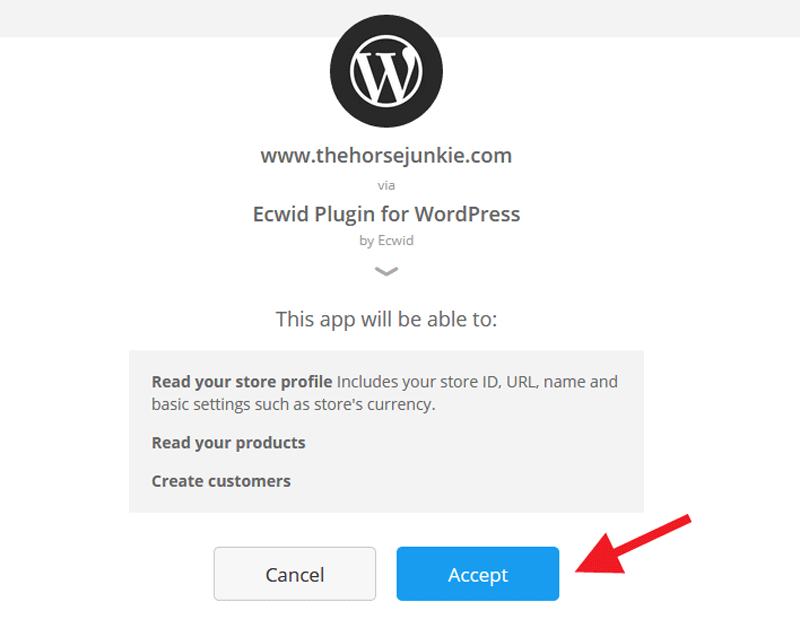The width and height of the screenshot is (800, 628).
Task: Click the "store's currency" phrase
Action: click(374, 405)
